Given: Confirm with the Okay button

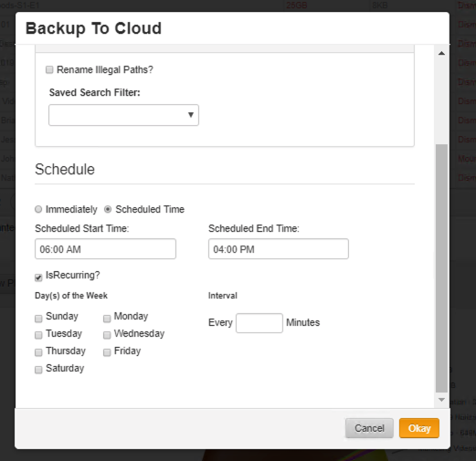Looking at the screenshot, I should click(419, 428).
